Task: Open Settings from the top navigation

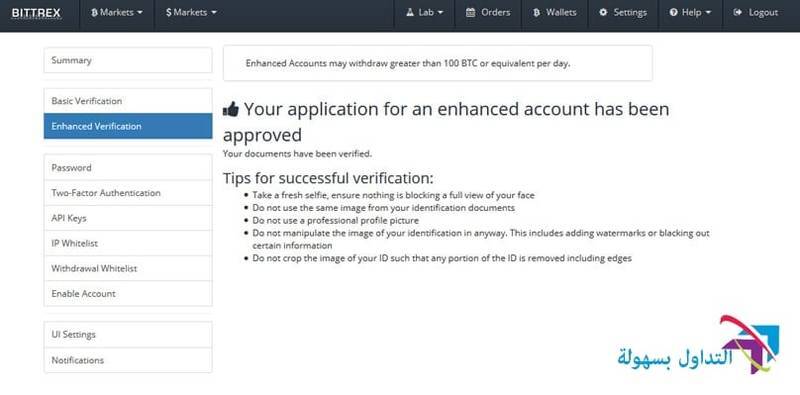Action: pos(623,13)
